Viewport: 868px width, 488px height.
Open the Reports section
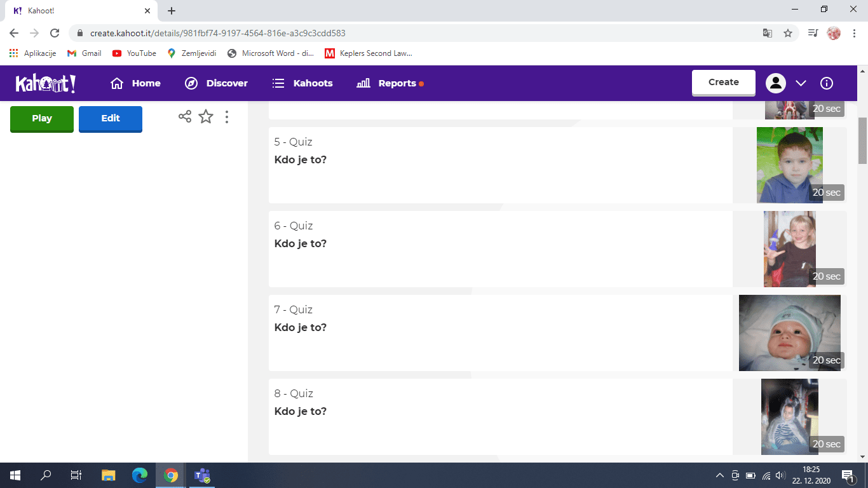390,83
